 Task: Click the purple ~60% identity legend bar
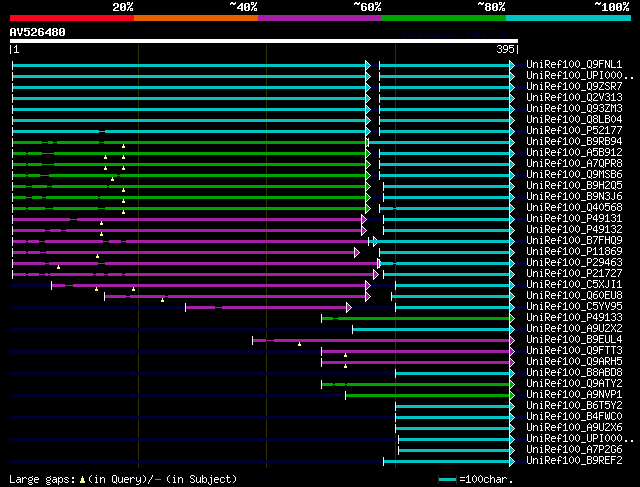tap(320, 18)
